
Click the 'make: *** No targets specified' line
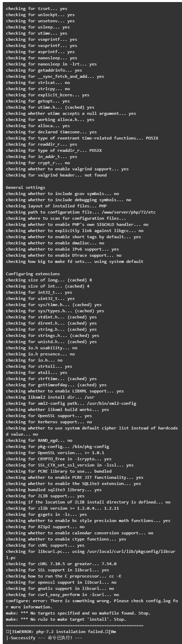[78, 613]
